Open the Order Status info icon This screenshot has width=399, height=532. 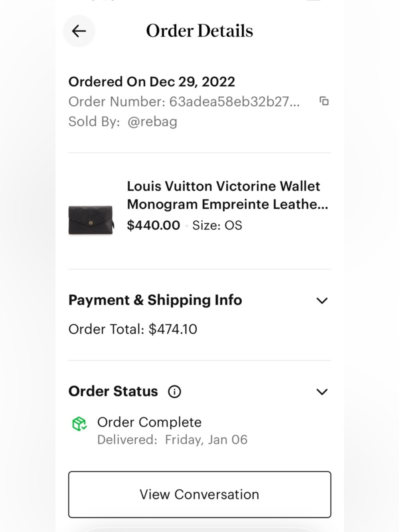click(174, 391)
